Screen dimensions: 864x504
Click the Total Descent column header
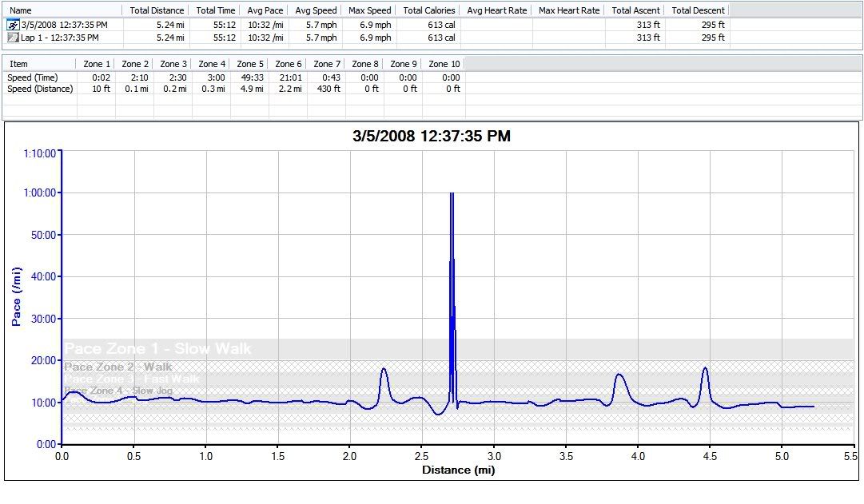coord(698,10)
